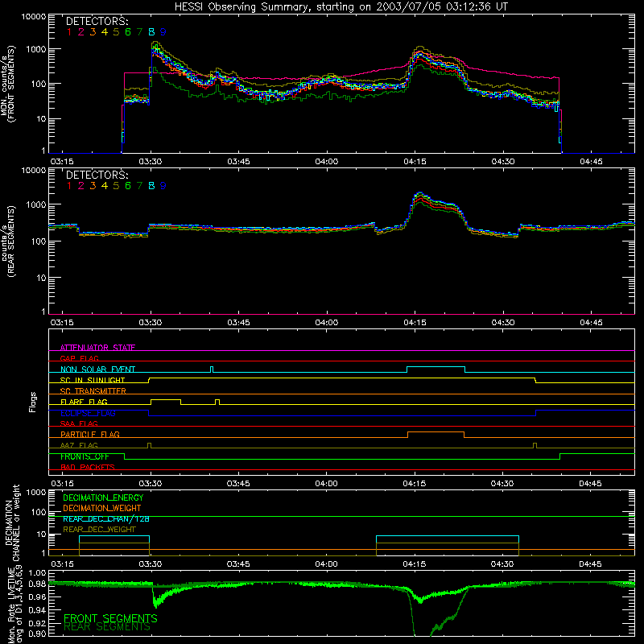Image resolution: width=644 pixels, height=644 pixels.
Task: Choose green detector 6 in rear segments legend
Action: 128,186
